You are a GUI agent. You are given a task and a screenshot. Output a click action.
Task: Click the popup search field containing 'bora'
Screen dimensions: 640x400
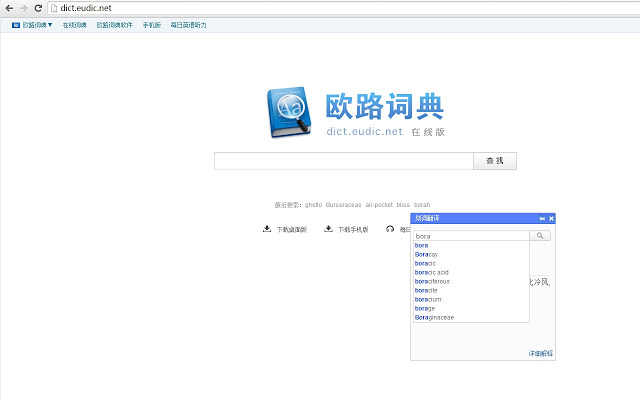tap(471, 236)
